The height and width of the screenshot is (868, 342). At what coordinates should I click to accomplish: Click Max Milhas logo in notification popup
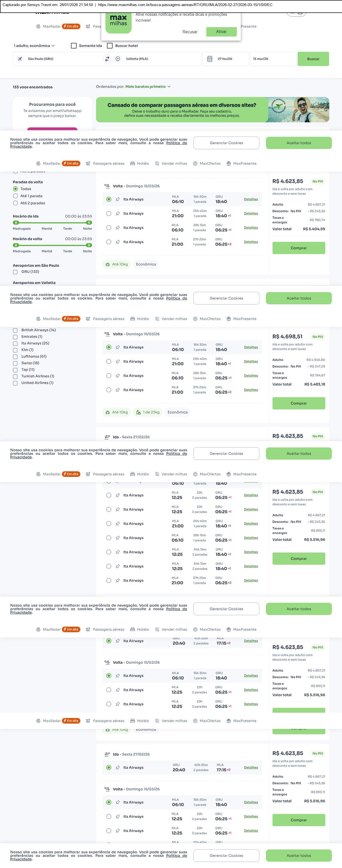tap(118, 21)
